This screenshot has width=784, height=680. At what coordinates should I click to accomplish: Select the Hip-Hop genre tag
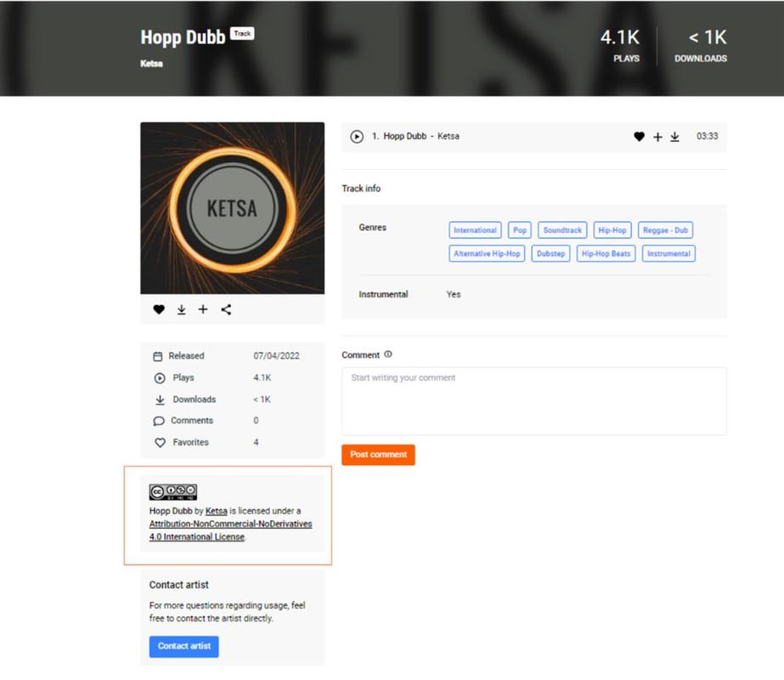pyautogui.click(x=612, y=230)
